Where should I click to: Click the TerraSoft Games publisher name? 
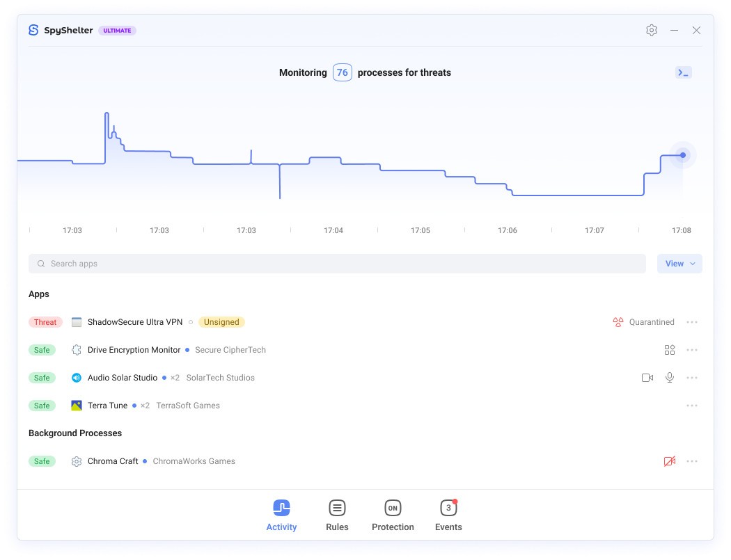[188, 406]
